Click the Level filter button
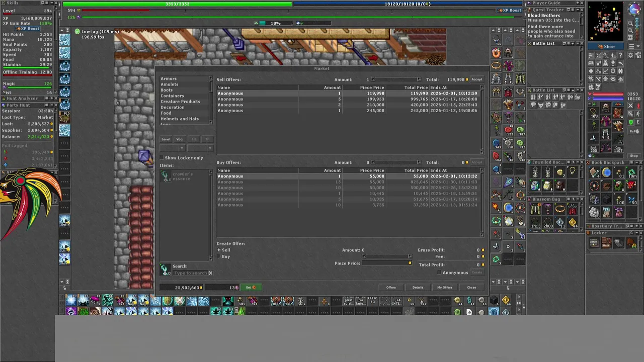The height and width of the screenshot is (362, 644). tap(166, 139)
